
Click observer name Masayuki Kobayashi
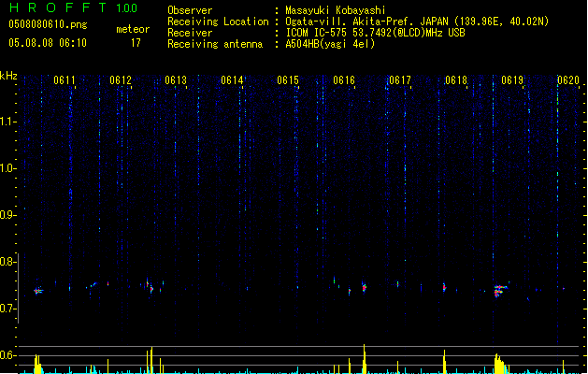pyautogui.click(x=336, y=10)
